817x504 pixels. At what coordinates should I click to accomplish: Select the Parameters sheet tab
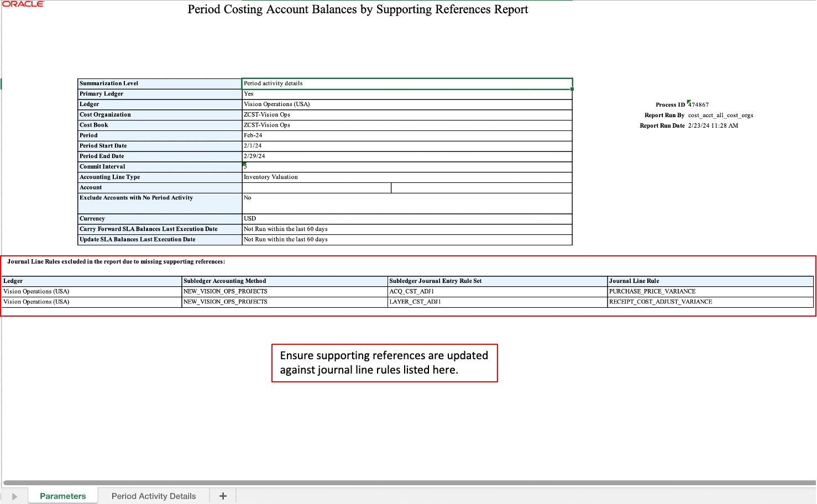pos(62,495)
